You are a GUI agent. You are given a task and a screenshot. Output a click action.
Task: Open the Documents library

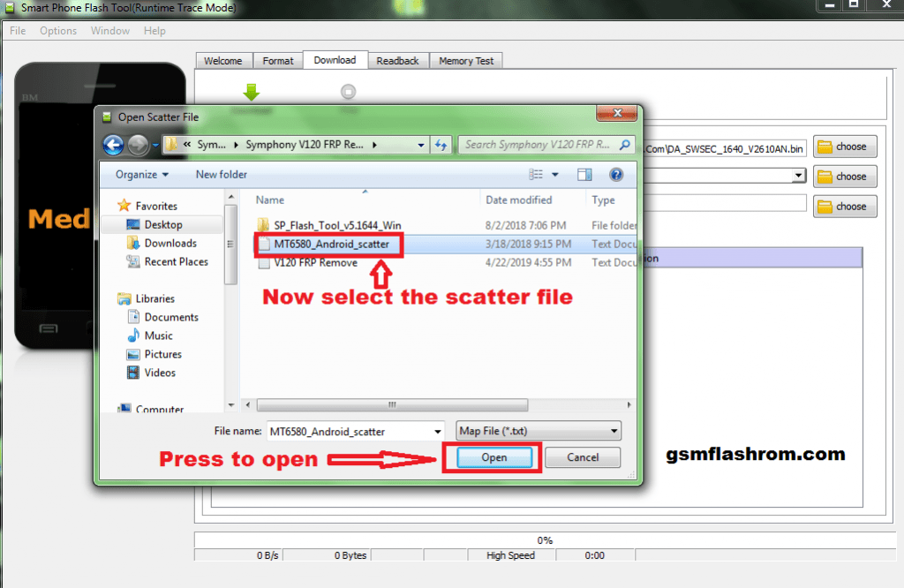coord(171,317)
